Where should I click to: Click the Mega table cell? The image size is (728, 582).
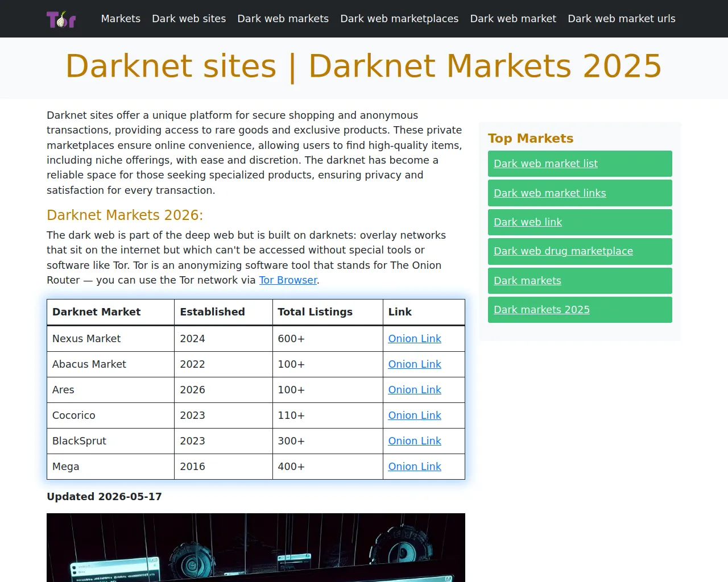click(111, 467)
